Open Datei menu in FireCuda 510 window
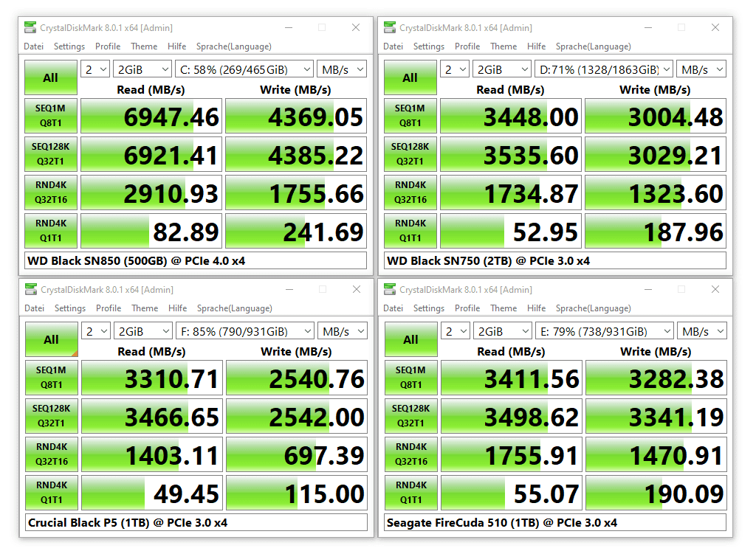Screen dimensions: 756x551 393,308
